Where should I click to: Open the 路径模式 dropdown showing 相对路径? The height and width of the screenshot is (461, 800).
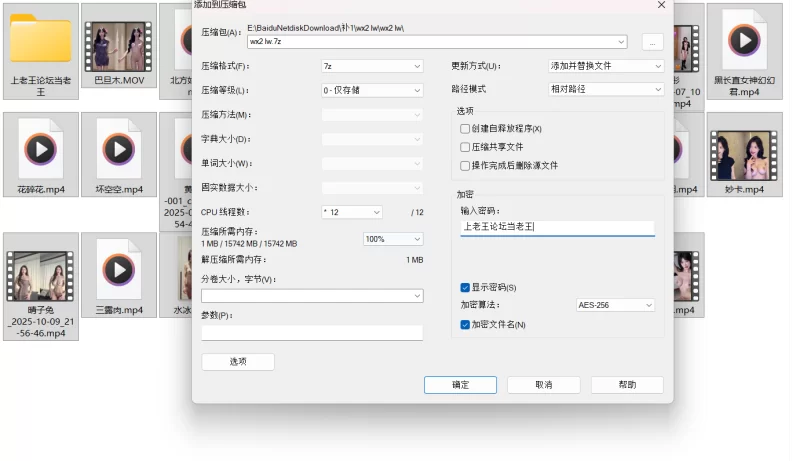coord(606,89)
